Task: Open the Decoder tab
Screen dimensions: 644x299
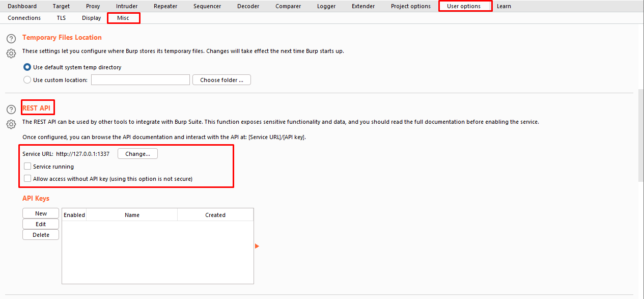Action: coord(248,6)
